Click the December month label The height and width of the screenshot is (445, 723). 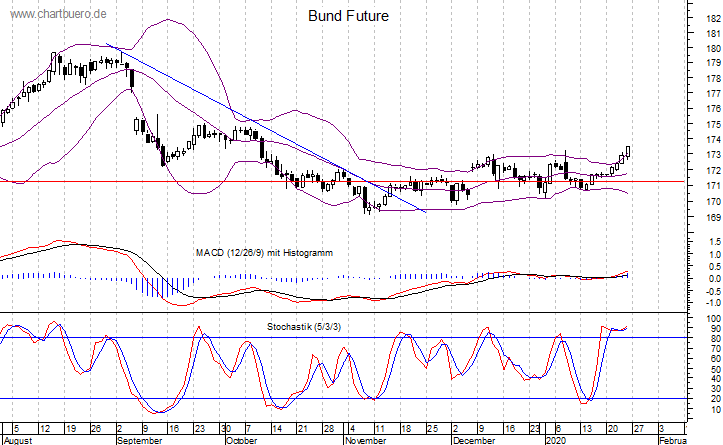[474, 440]
